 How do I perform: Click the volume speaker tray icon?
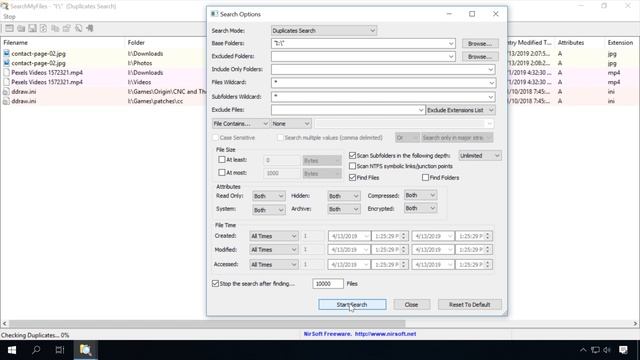[607, 350]
